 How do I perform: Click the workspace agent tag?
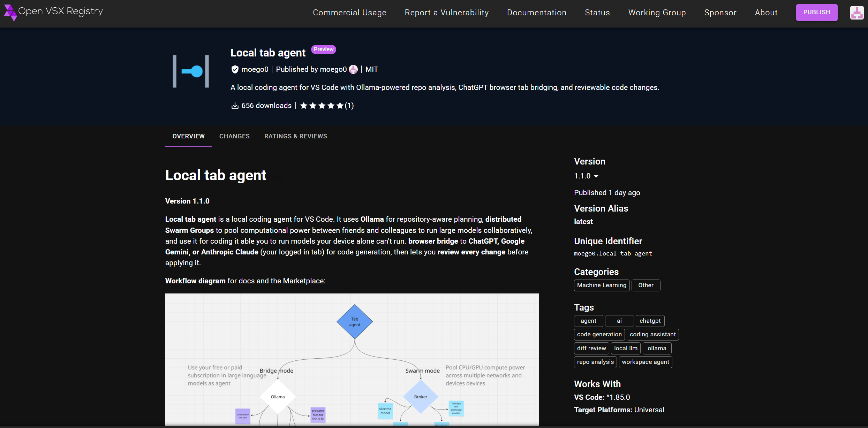646,362
